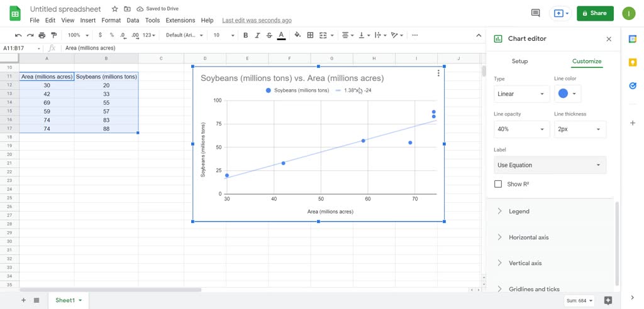This screenshot has height=309, width=644.
Task: Click the Print icon
Action: click(42, 35)
